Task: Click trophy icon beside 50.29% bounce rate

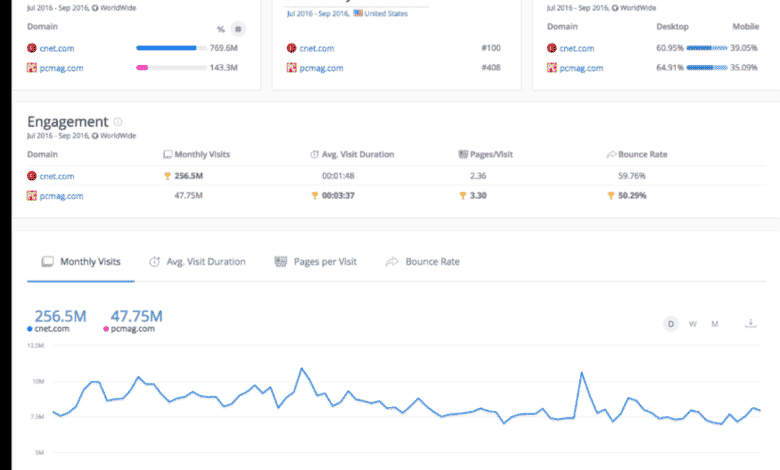Action: click(611, 196)
